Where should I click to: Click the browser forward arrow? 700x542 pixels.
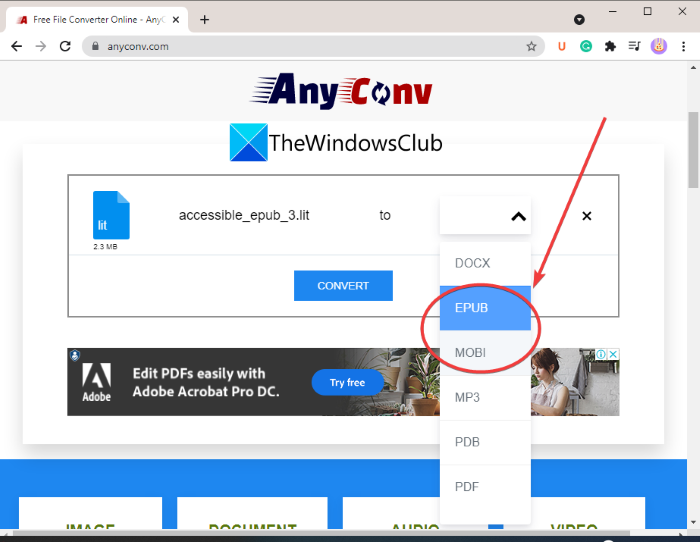(41, 46)
